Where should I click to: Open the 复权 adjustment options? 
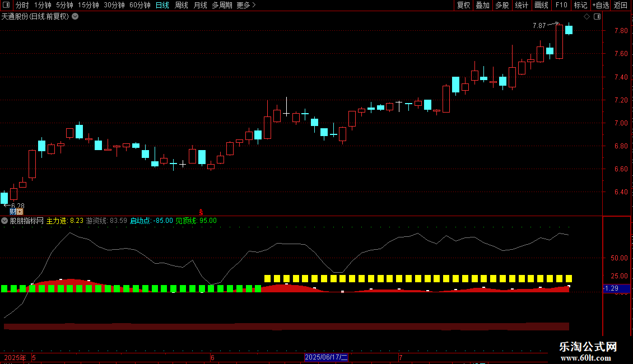point(463,5)
